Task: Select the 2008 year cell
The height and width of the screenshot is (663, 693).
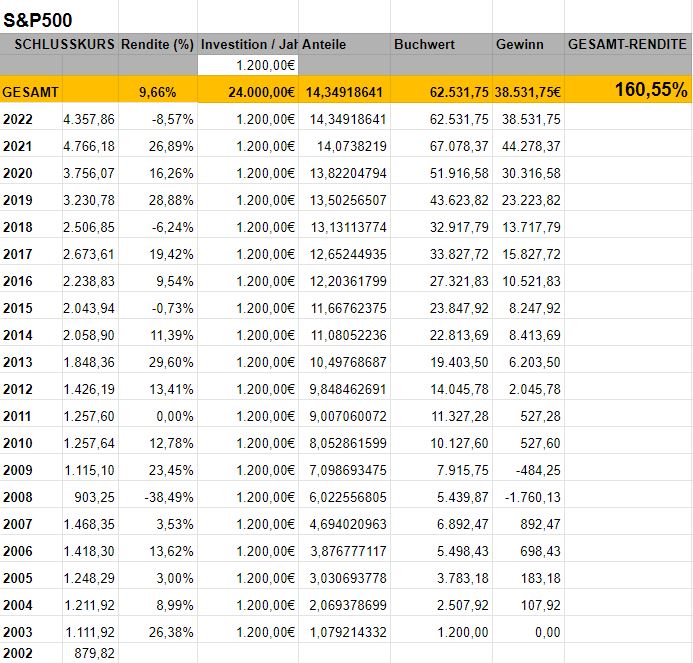Action: click(18, 497)
